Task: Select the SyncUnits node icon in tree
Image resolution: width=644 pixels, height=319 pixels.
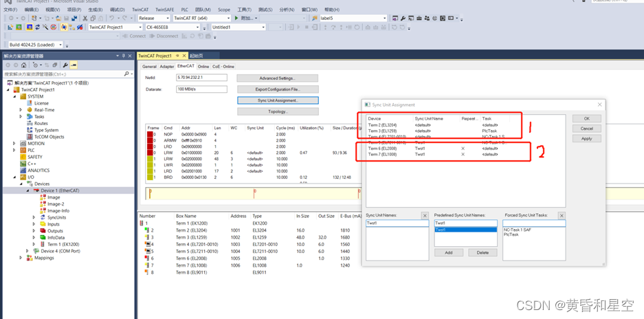Action: (x=42, y=217)
